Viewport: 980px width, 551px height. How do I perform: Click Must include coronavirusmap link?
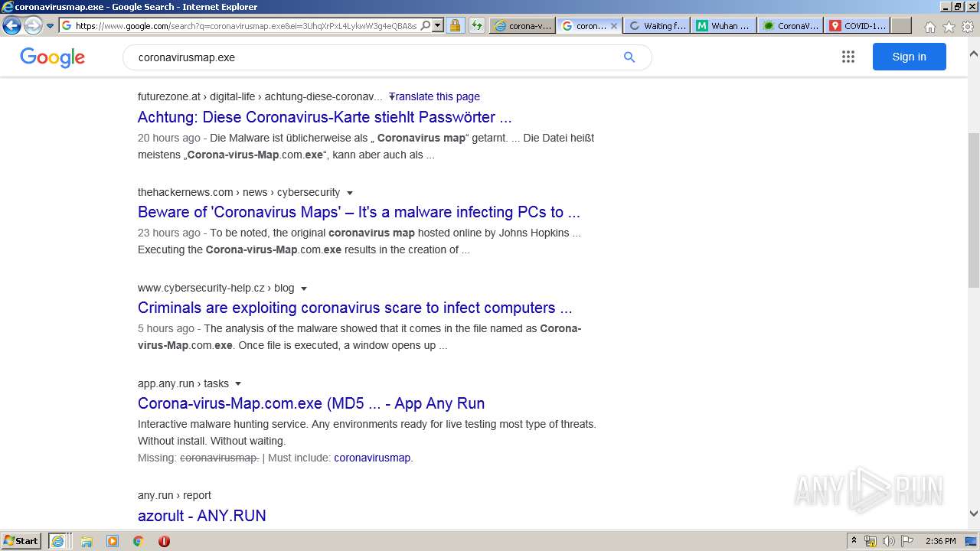click(372, 458)
